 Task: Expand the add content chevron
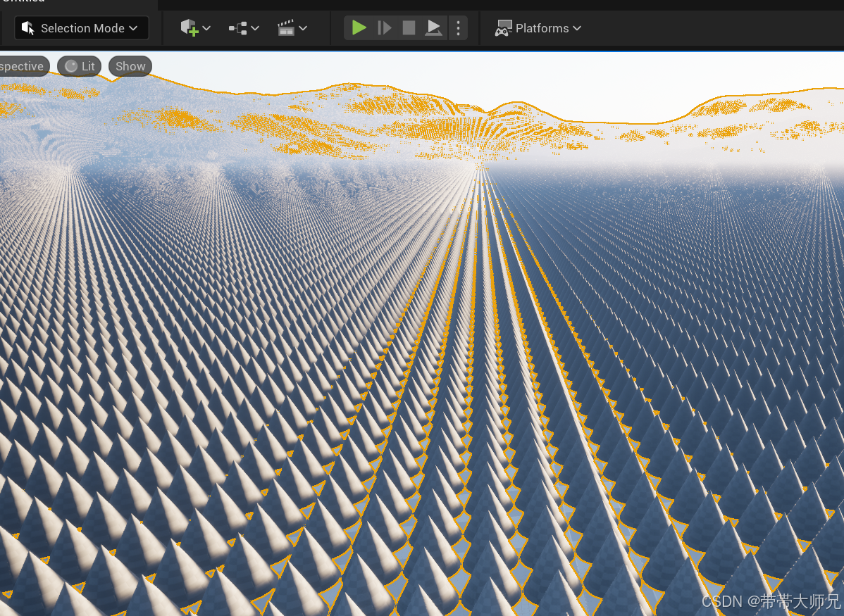point(206,28)
